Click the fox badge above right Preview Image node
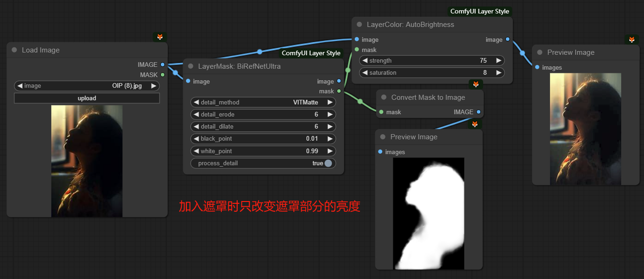This screenshot has height=279, width=644. 631,39
